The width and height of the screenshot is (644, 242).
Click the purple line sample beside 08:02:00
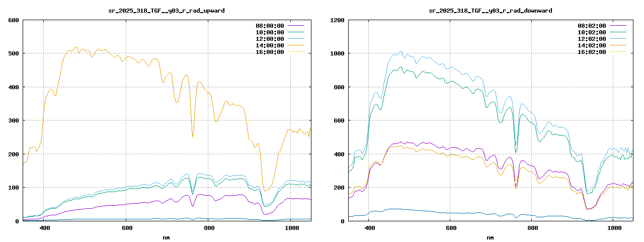[618, 26]
